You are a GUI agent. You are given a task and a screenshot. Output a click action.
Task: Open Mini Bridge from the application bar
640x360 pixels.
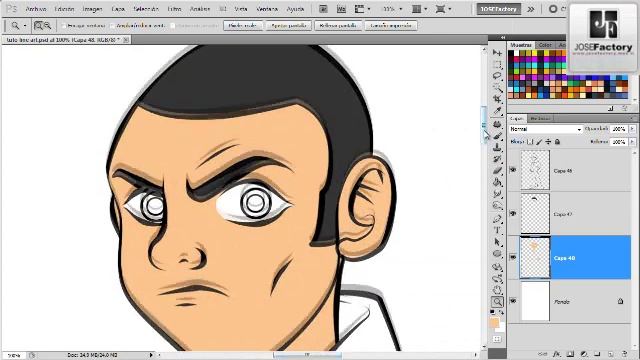(x=341, y=9)
